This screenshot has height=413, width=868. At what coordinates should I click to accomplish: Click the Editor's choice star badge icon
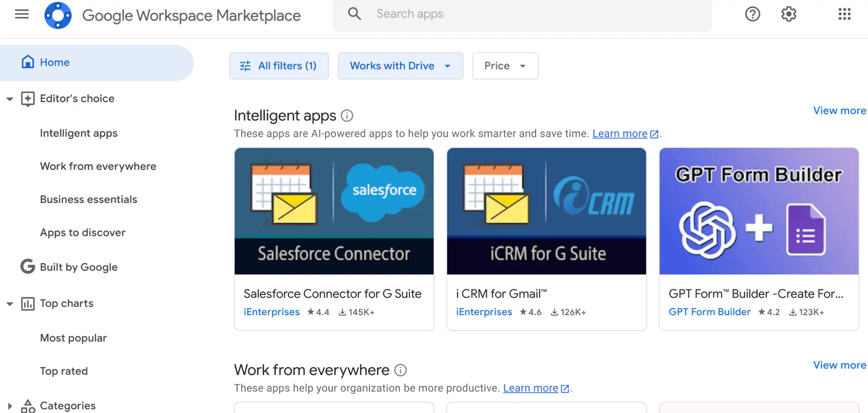[x=28, y=99]
